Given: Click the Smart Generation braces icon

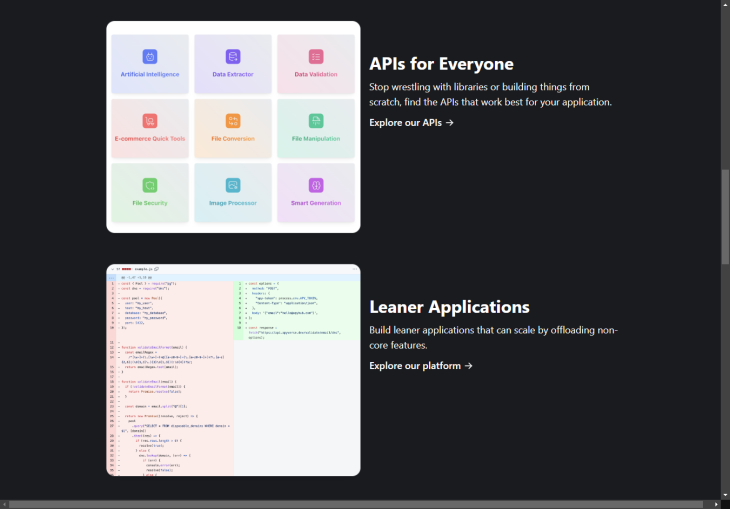Looking at the screenshot, I should click(x=316, y=185).
